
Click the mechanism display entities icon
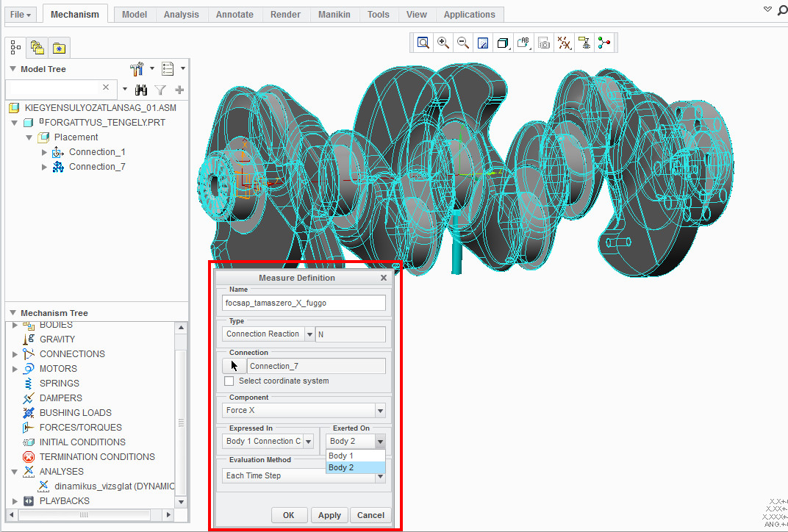pyautogui.click(x=604, y=43)
